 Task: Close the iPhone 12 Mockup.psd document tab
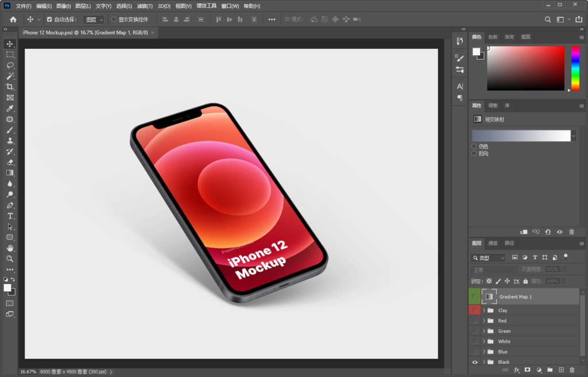tap(153, 33)
